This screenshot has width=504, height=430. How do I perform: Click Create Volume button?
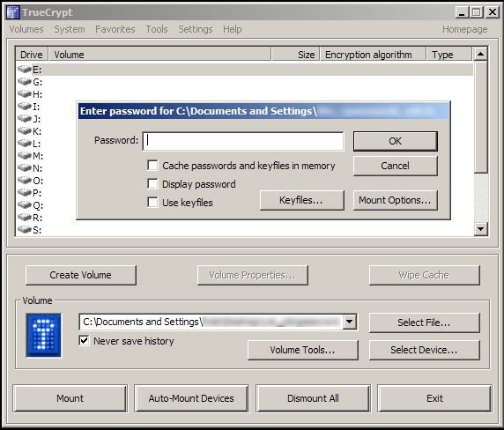81,275
